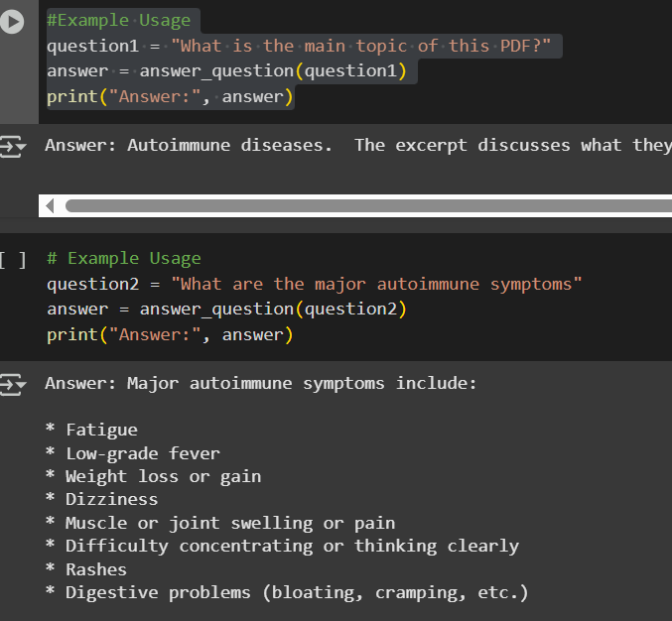Screen dimensions: 672x621
Task: Open output options for the symptoms list output
Action: coord(13,384)
